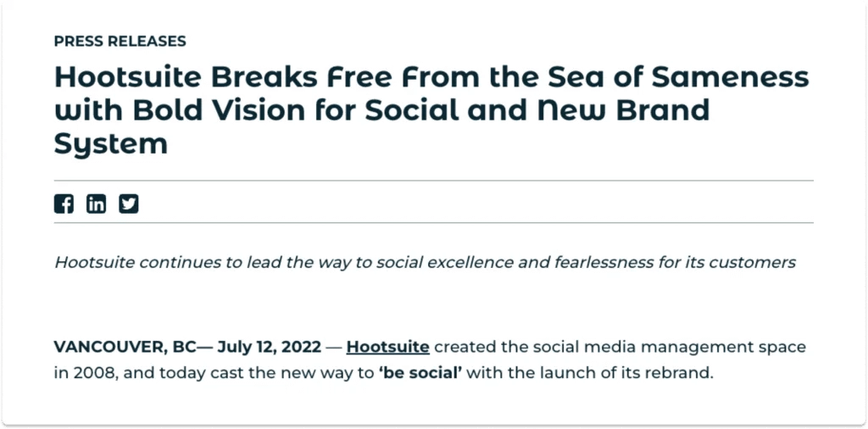
Task: Click the word 'System' ending the headline
Action: 111,144
